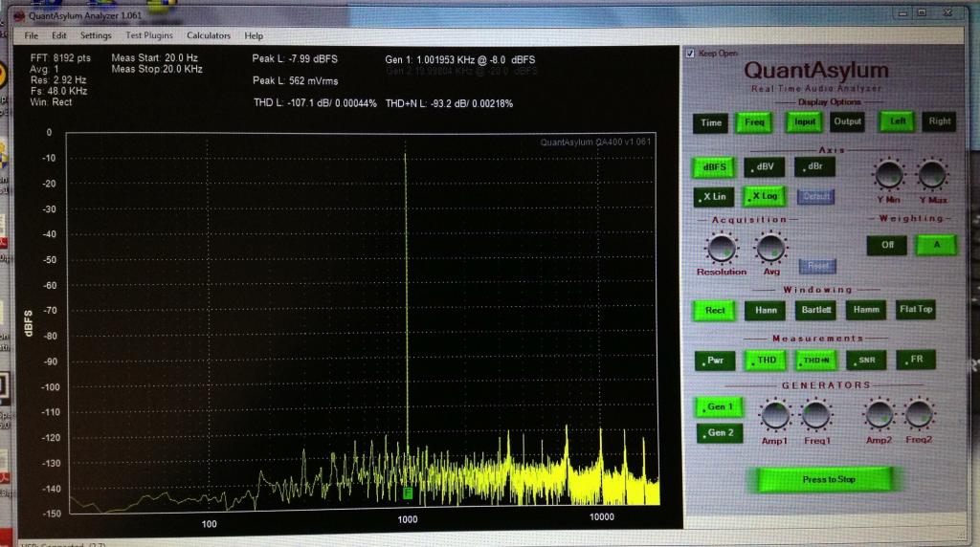Open the File menu
This screenshot has width=980, height=547.
32,35
